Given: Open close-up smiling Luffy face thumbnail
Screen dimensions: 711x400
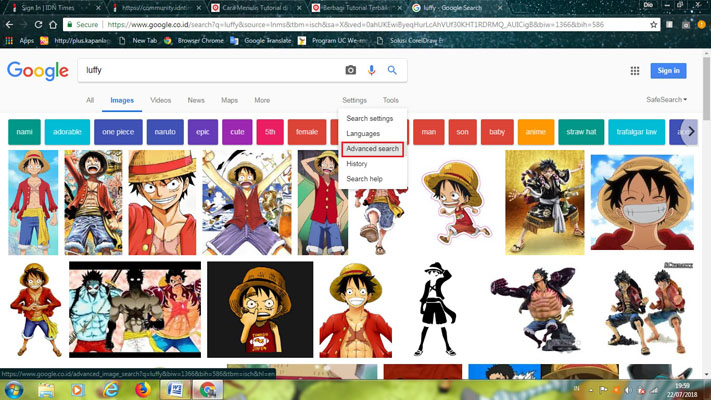Looking at the screenshot, I should 642,202.
